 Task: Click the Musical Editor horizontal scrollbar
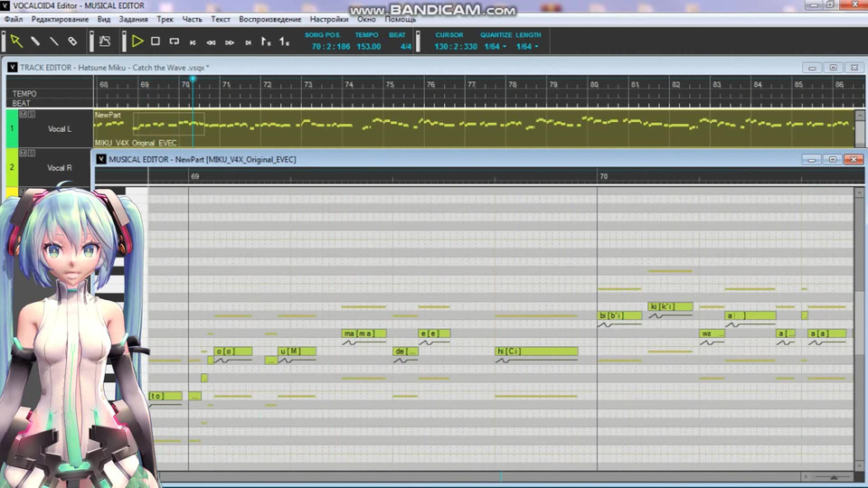479,476
